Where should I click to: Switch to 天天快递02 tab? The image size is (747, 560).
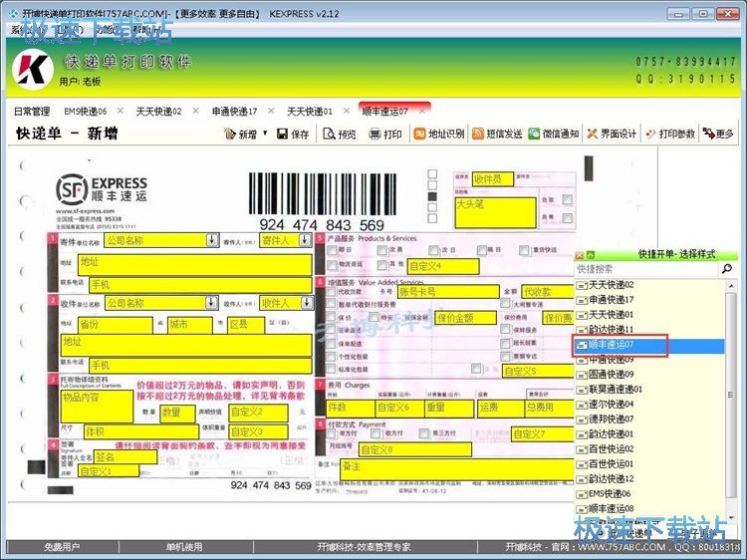pos(158,111)
